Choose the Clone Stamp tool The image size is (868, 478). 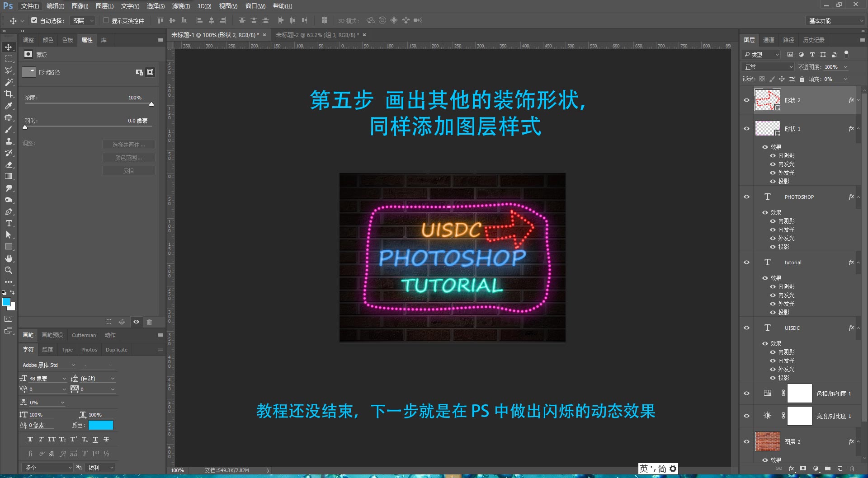[9, 141]
